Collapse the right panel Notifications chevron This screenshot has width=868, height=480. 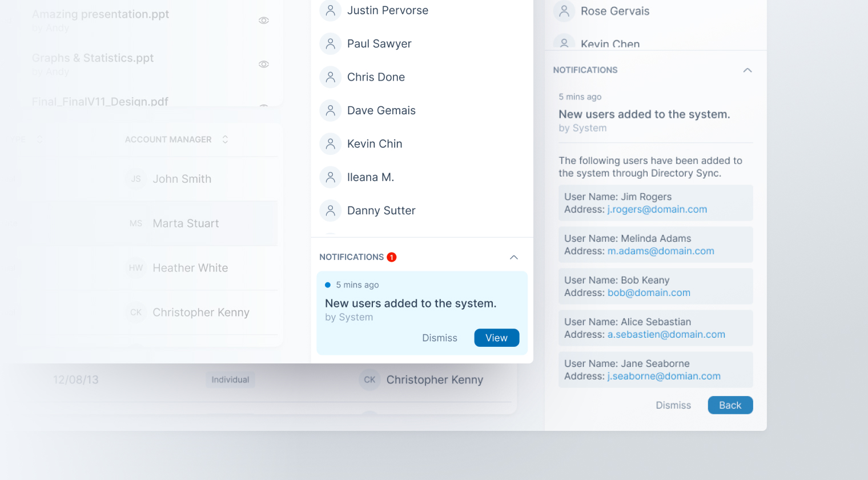tap(747, 70)
